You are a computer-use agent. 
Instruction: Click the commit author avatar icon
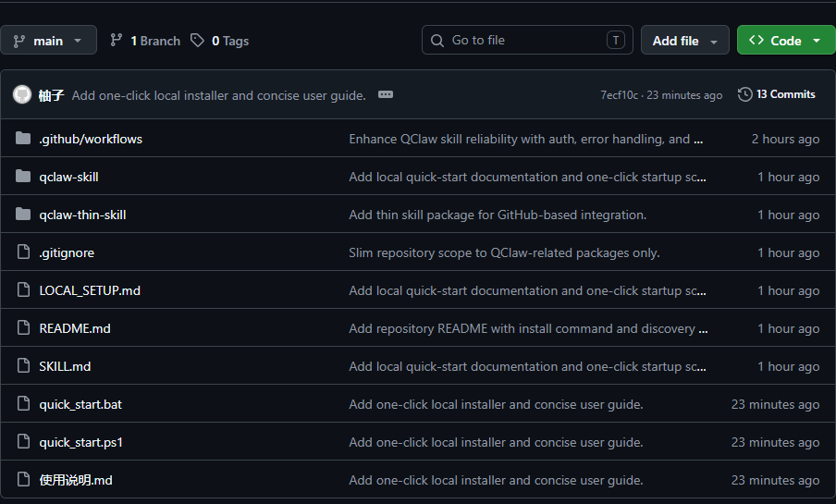[21, 94]
